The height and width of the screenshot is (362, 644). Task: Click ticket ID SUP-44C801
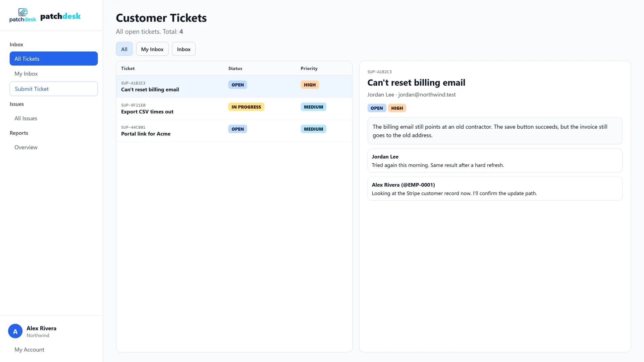click(x=133, y=127)
